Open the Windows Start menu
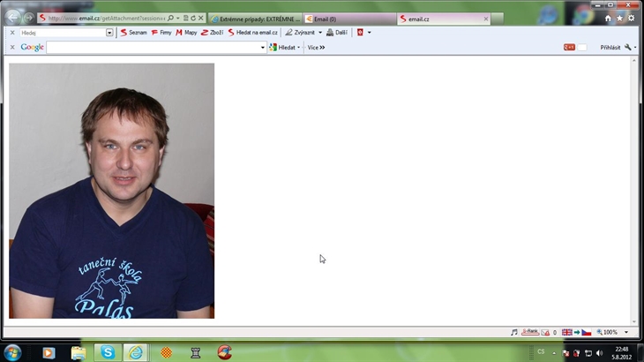Screen dimensions: 644x362 pos(12,352)
